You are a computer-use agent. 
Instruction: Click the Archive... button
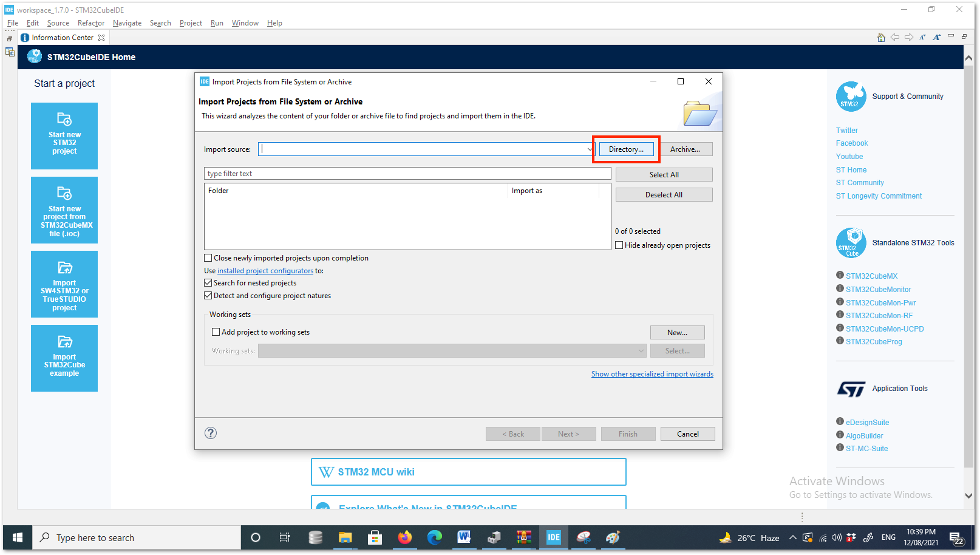(685, 149)
